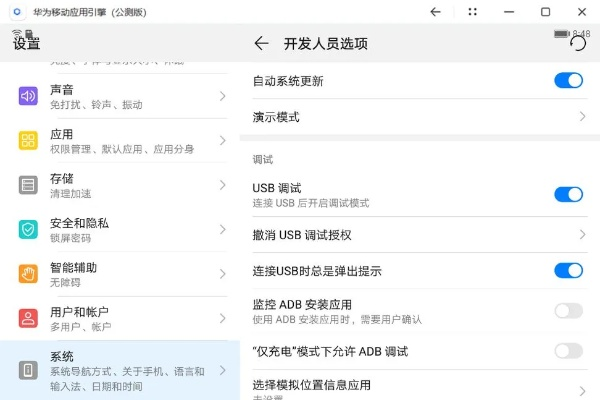Click the purple 声音 speaker icon
The width and height of the screenshot is (600, 400).
coord(28,96)
